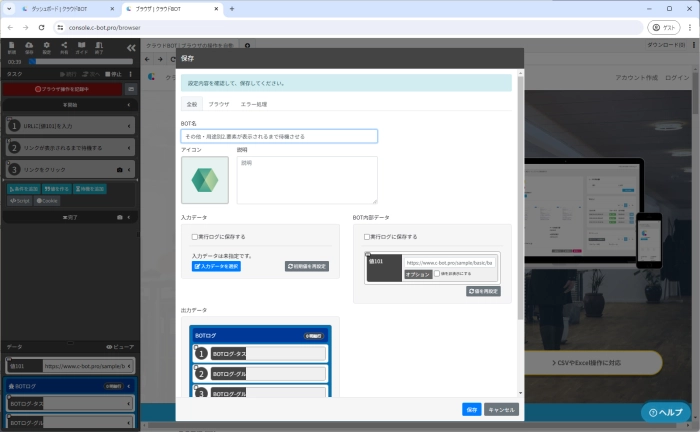Click the 新規 (new) icon in sidebar toolbar
This screenshot has height=432, width=700.
[x=12, y=49]
